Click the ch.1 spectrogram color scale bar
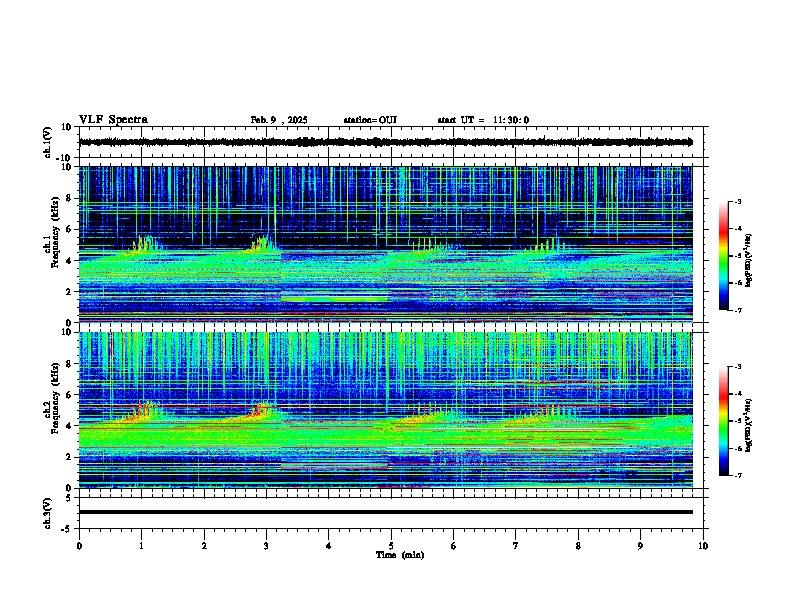The image size is (792, 612). (724, 256)
